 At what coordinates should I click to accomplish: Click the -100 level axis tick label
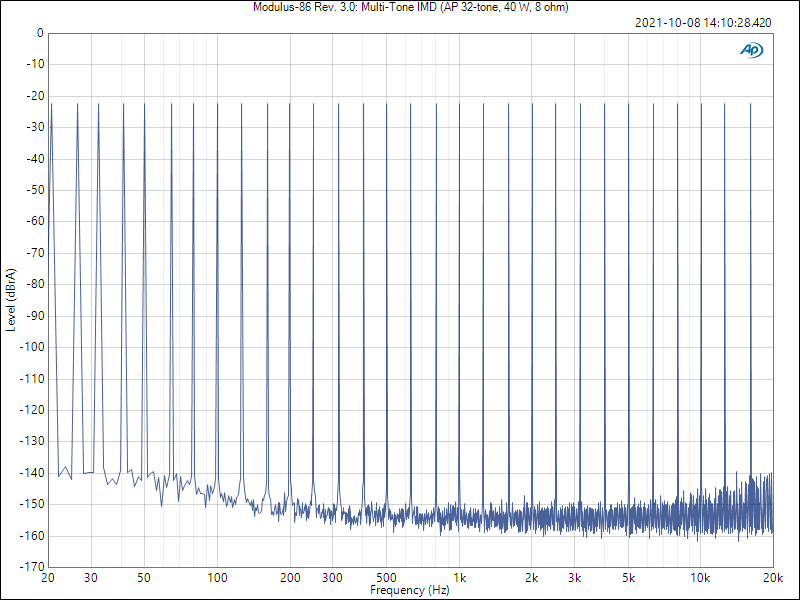click(x=32, y=347)
